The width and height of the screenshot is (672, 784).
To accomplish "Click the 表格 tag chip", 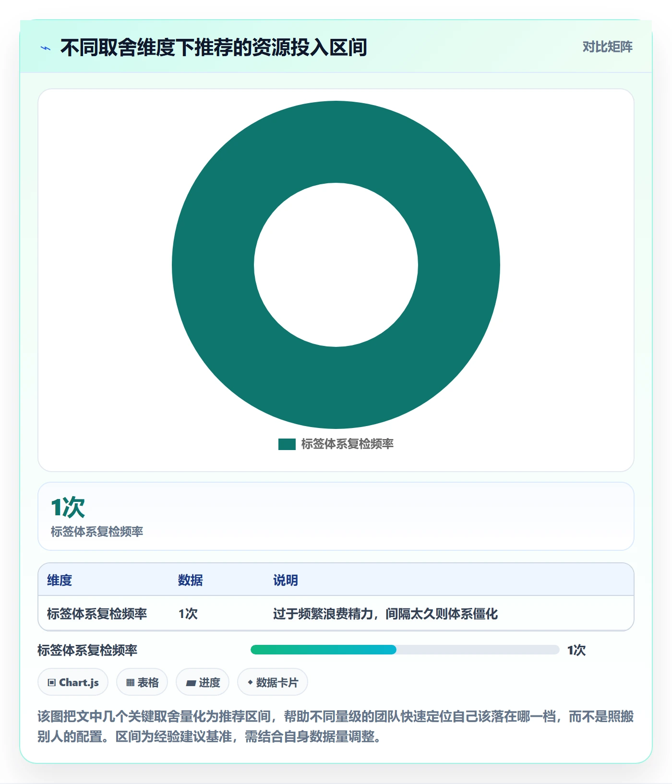I will [x=142, y=682].
